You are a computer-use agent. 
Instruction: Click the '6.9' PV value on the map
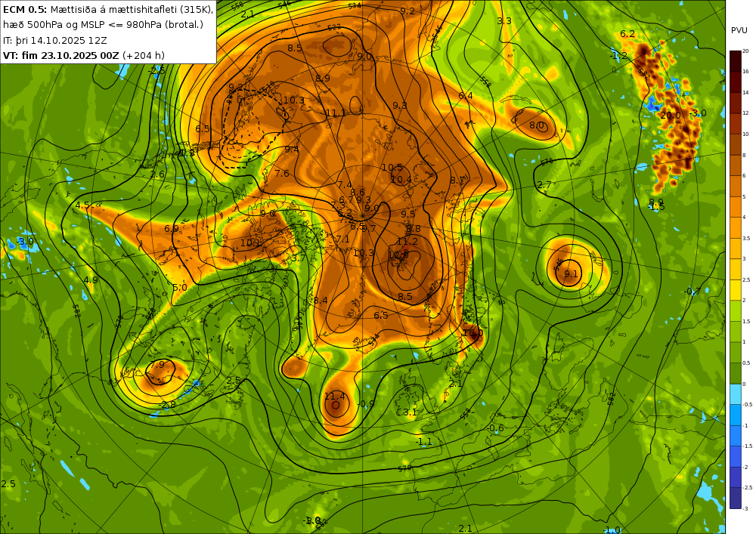172,228
